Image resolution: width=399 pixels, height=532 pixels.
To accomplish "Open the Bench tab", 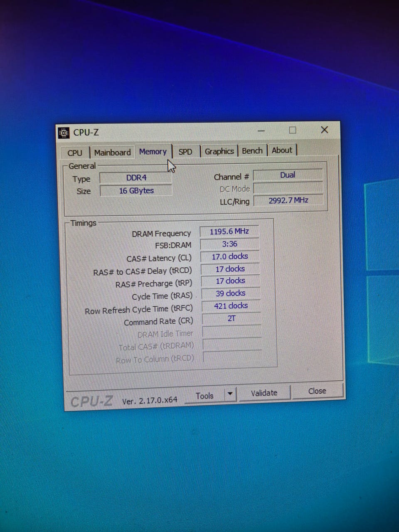I will coord(252,150).
